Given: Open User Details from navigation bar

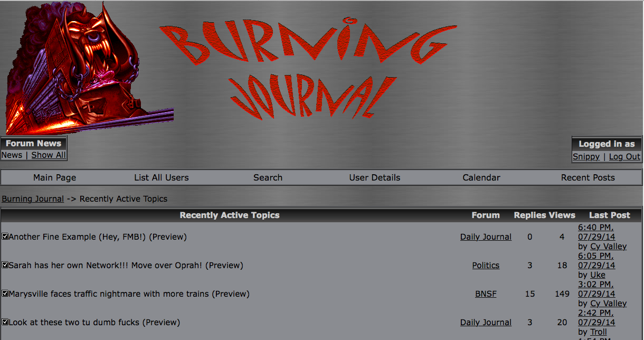Looking at the screenshot, I should (x=374, y=178).
